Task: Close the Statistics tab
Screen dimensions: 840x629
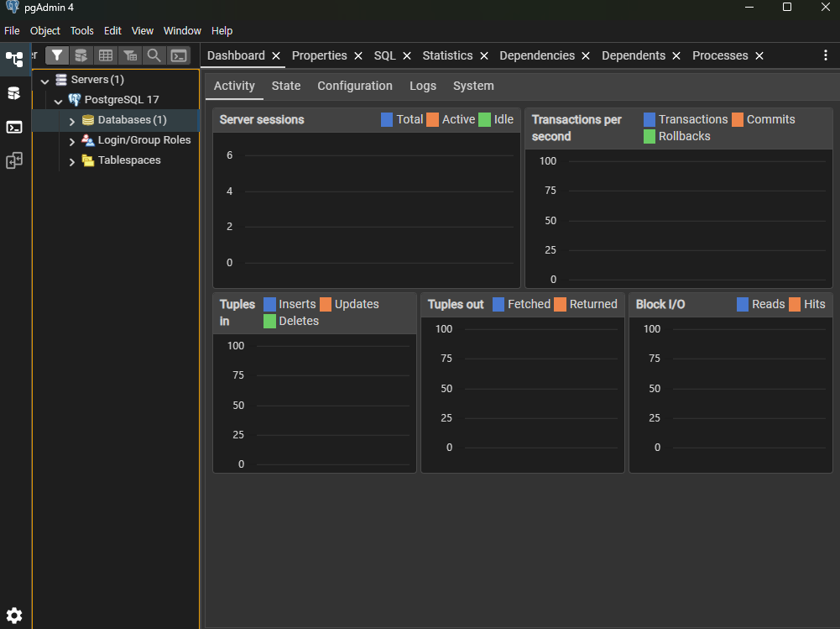Action: click(484, 55)
